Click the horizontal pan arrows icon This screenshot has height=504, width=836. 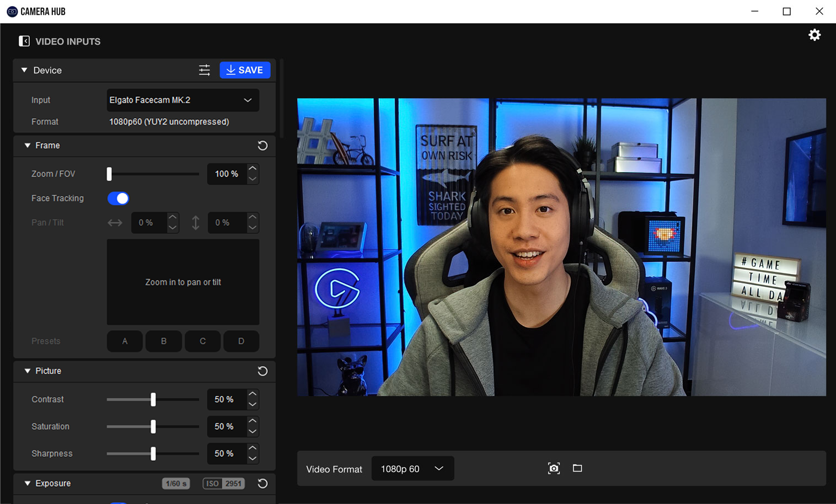click(115, 223)
